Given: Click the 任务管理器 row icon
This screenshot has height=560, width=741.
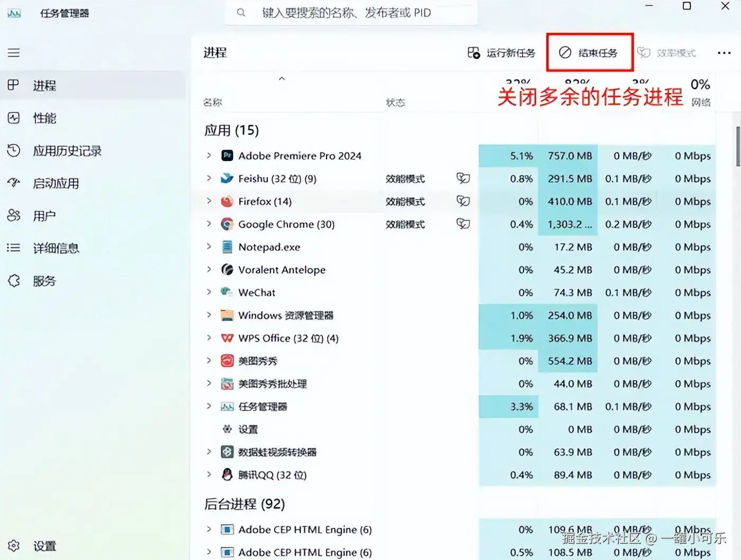Looking at the screenshot, I should [227, 406].
